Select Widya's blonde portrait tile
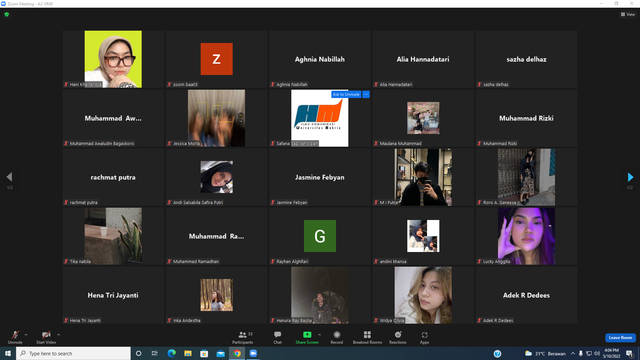The height and width of the screenshot is (360, 640). (423, 295)
